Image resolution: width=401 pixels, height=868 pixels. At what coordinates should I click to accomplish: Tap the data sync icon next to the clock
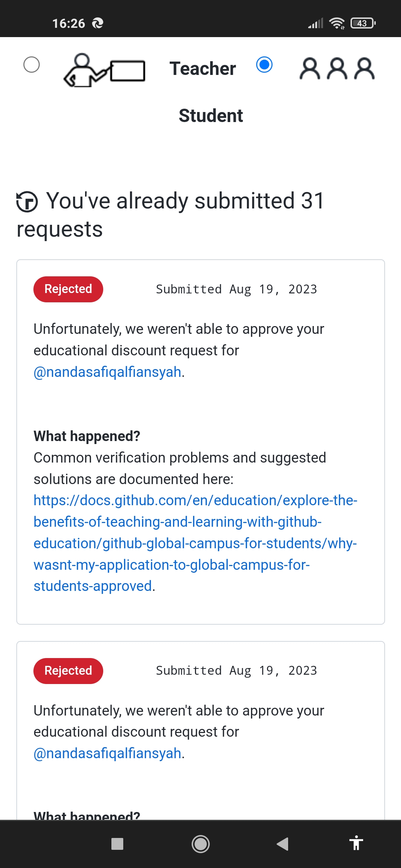pos(97,23)
